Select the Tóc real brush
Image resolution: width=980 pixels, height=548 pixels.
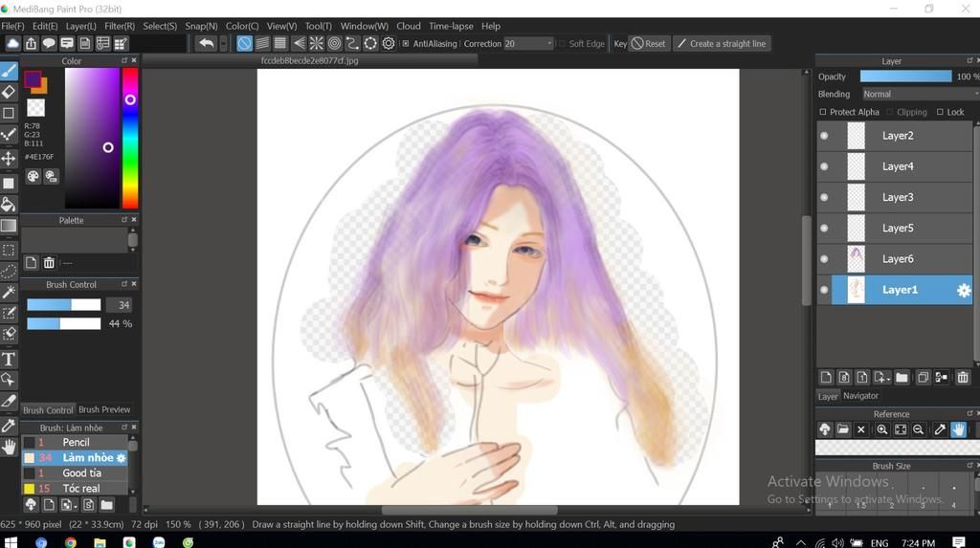pos(75,488)
